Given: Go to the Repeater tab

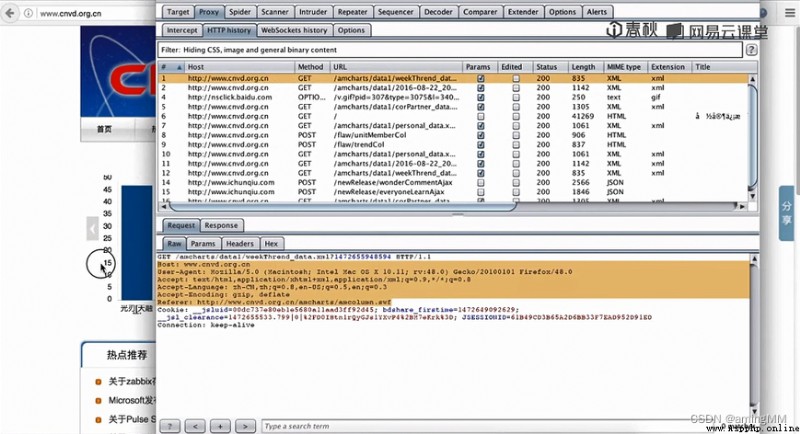Looking at the screenshot, I should (x=353, y=12).
